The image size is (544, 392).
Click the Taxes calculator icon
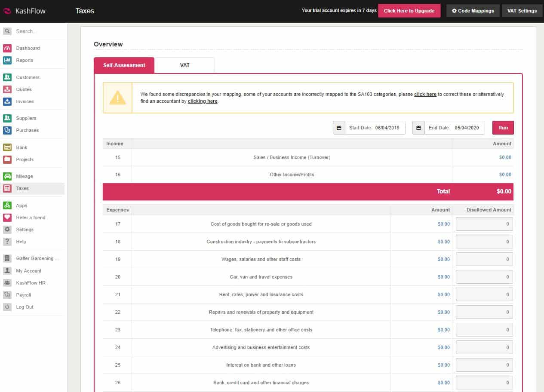point(7,188)
